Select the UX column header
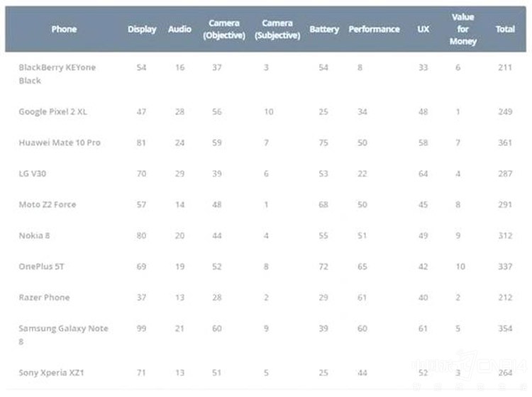The image size is (532, 397). pyautogui.click(x=423, y=29)
